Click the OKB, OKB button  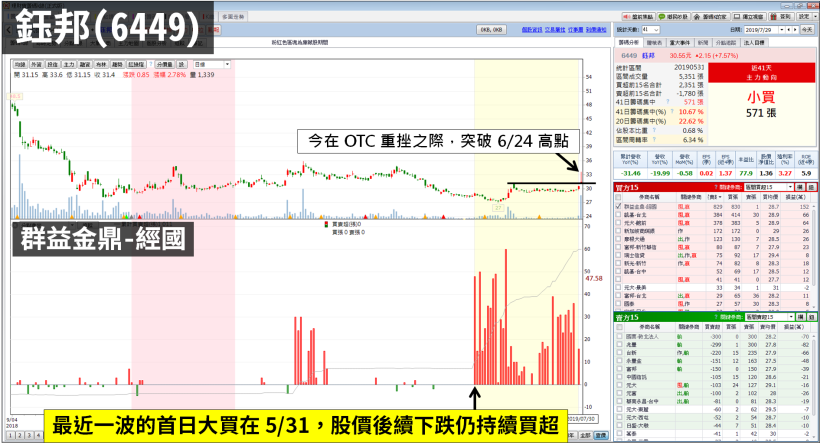[x=491, y=30]
